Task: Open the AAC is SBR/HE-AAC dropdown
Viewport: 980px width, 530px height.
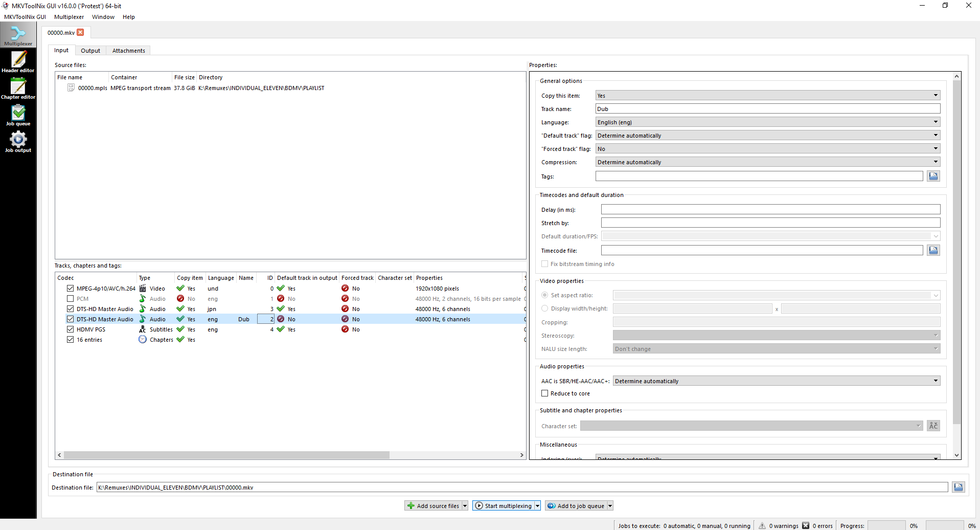Action: point(777,381)
